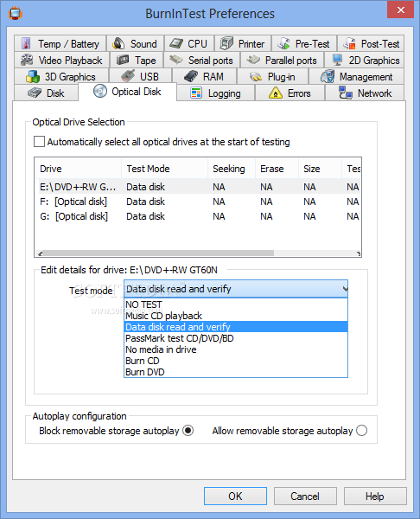The width and height of the screenshot is (420, 519).
Task: Click the connector icon on Serial ports tab
Action: (176, 60)
